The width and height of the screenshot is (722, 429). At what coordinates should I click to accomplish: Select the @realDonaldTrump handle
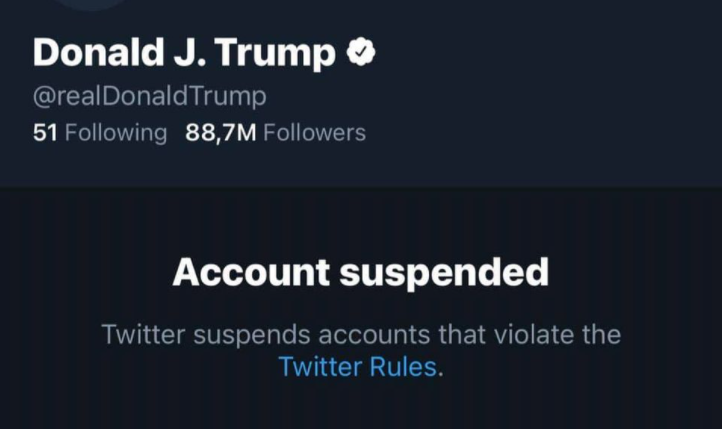150,97
